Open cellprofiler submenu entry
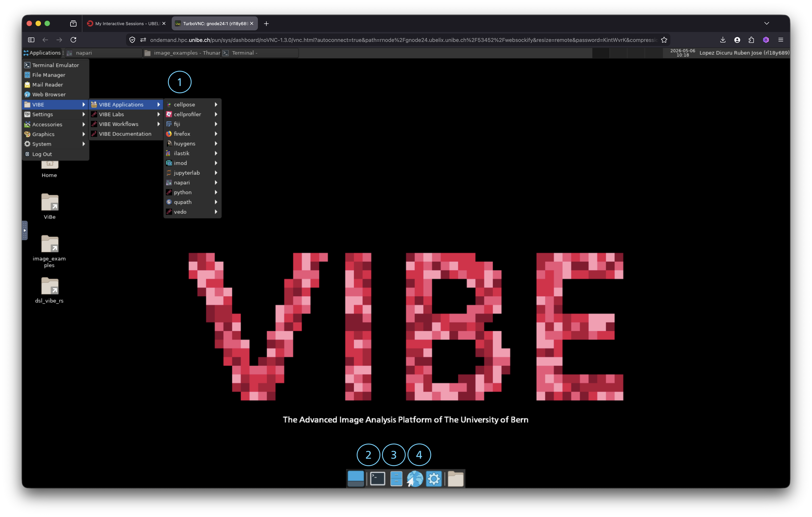 click(x=192, y=114)
